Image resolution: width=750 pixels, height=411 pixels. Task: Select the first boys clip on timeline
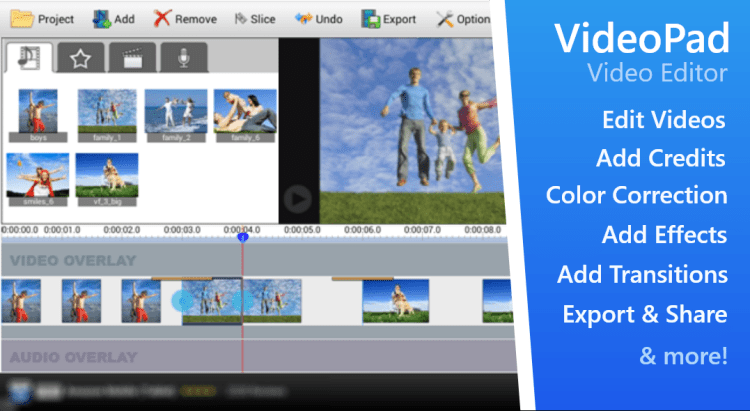[x=21, y=301]
